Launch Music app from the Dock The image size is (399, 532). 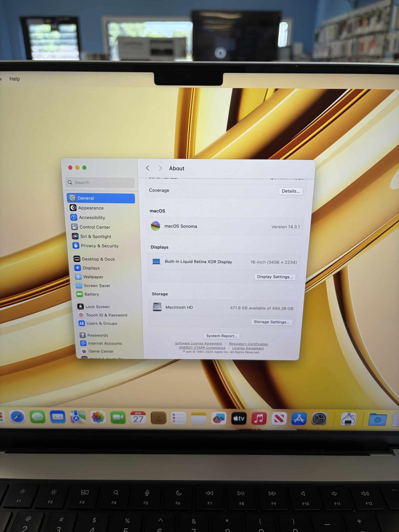[x=259, y=419]
